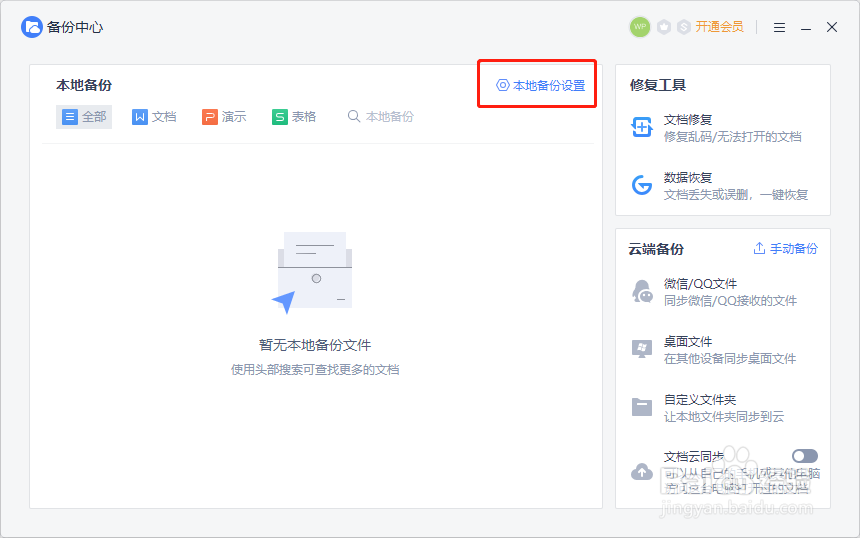
Task: Minimize the 备份中心 window
Action: coord(806,27)
